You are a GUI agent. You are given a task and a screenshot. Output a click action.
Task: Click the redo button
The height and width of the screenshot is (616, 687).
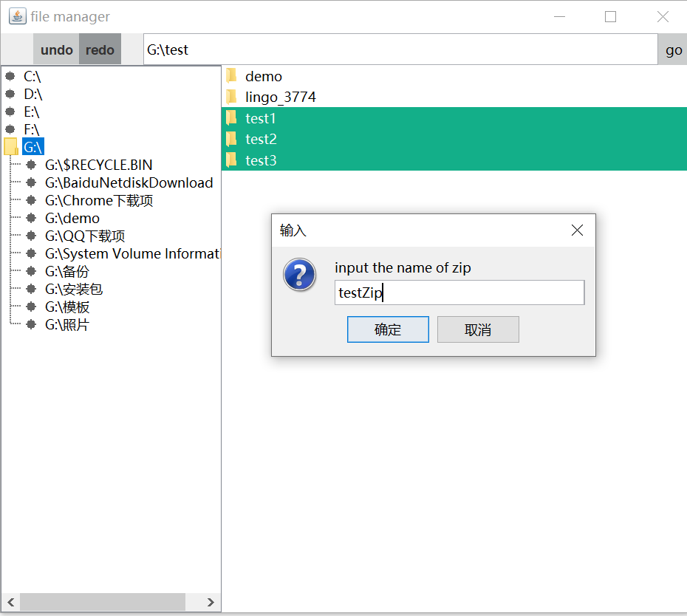tap(100, 49)
